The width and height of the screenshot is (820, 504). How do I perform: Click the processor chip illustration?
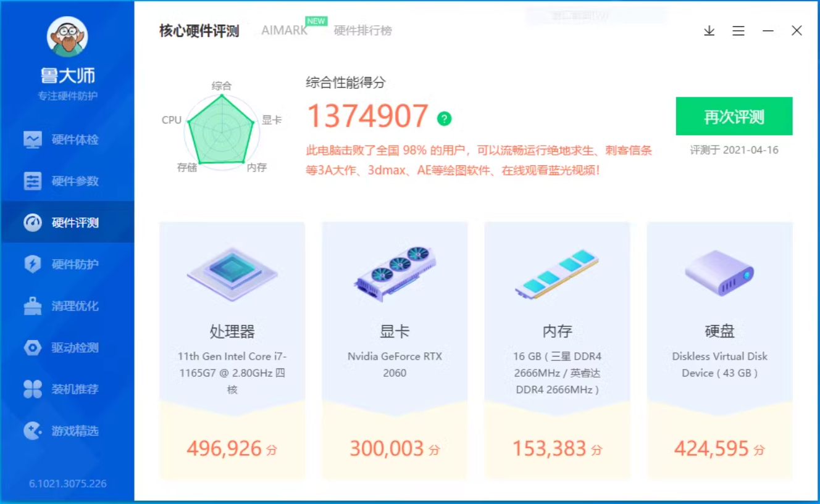click(x=232, y=274)
